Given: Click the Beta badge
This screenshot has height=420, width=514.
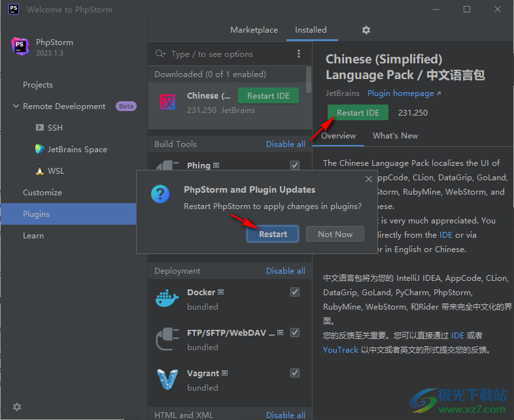Looking at the screenshot, I should 126,106.
